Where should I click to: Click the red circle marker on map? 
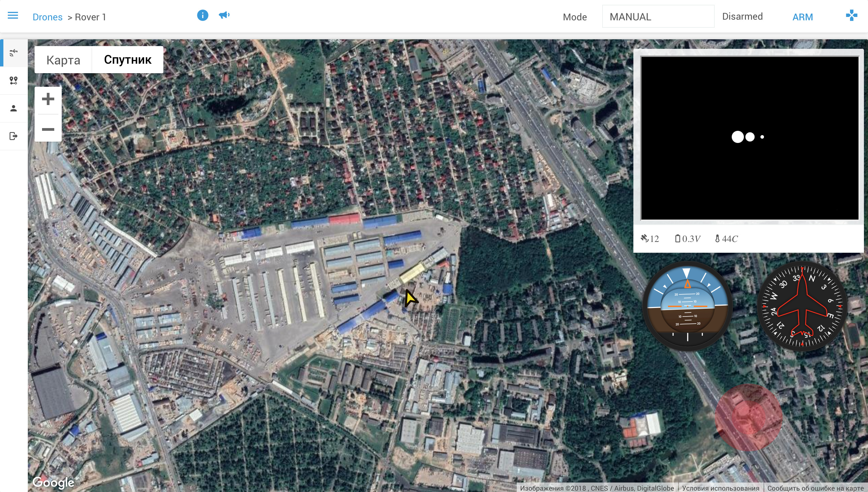[x=749, y=417]
